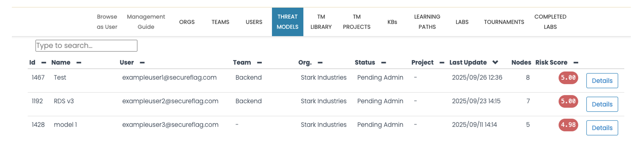Click the Browse as User link
644x149 pixels.
(x=107, y=22)
